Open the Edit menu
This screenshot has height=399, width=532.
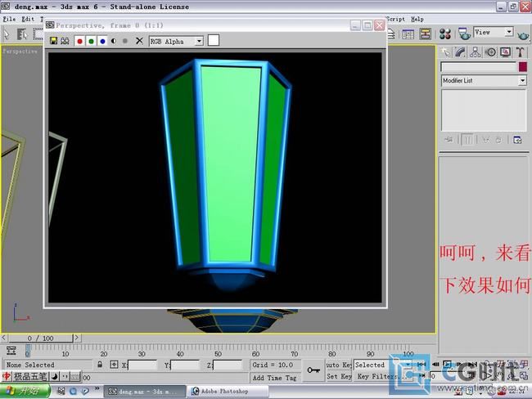tap(28, 19)
